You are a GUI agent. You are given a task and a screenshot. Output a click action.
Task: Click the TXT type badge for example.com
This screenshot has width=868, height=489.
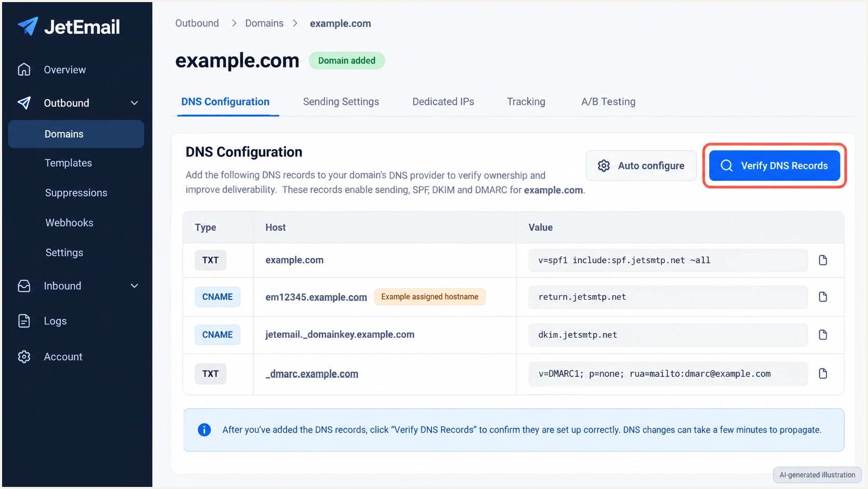click(x=210, y=260)
